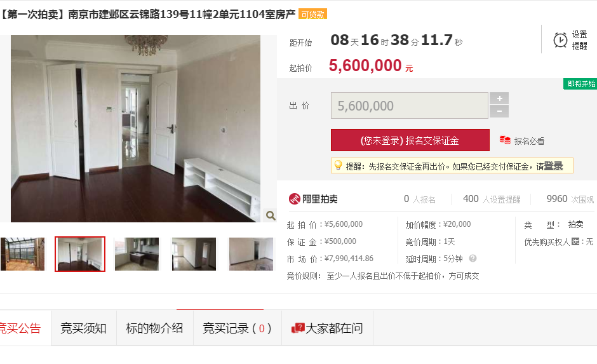Click the 报名必看 link
Screen dimensions: 597x364
tap(529, 141)
